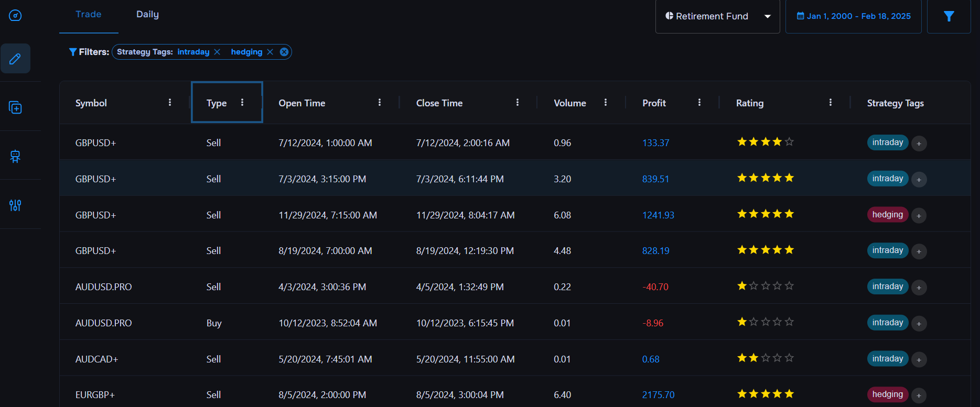Open Open Time column options menu
980x407 pixels.
pyautogui.click(x=380, y=103)
